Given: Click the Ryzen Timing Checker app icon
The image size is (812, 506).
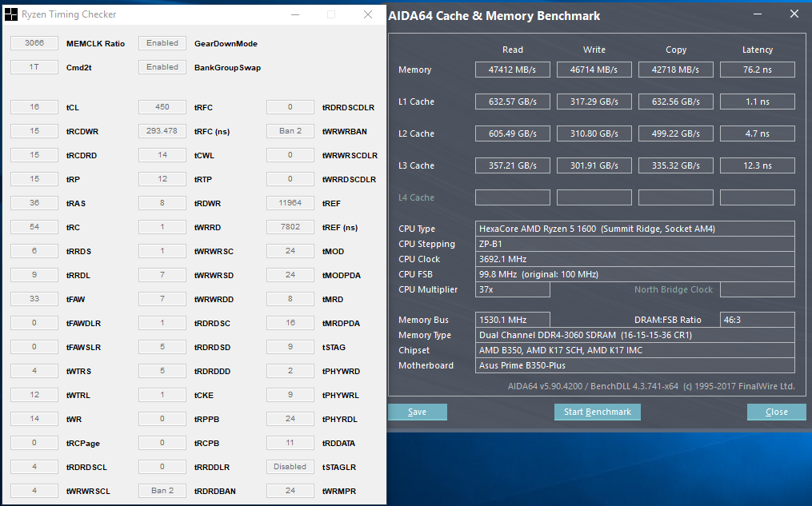Looking at the screenshot, I should coord(11,14).
